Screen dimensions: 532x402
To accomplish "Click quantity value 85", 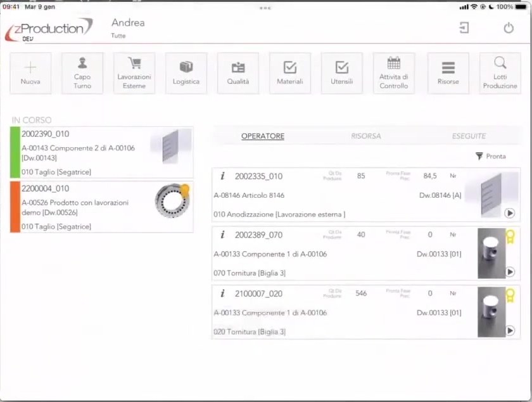I will 361,176.
